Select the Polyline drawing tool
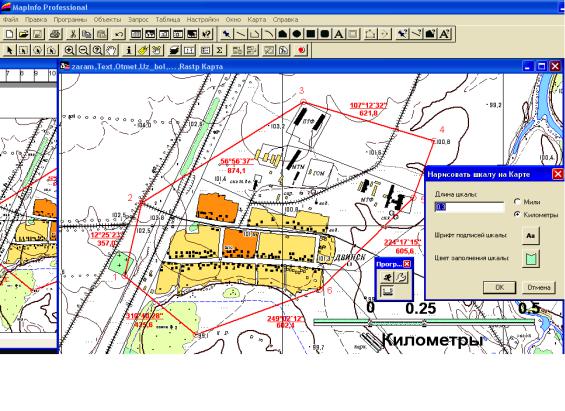The width and height of the screenshot is (565, 411). coord(254,34)
